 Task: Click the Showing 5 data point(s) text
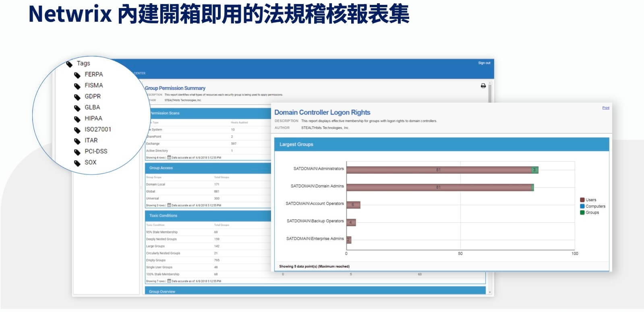click(x=315, y=267)
